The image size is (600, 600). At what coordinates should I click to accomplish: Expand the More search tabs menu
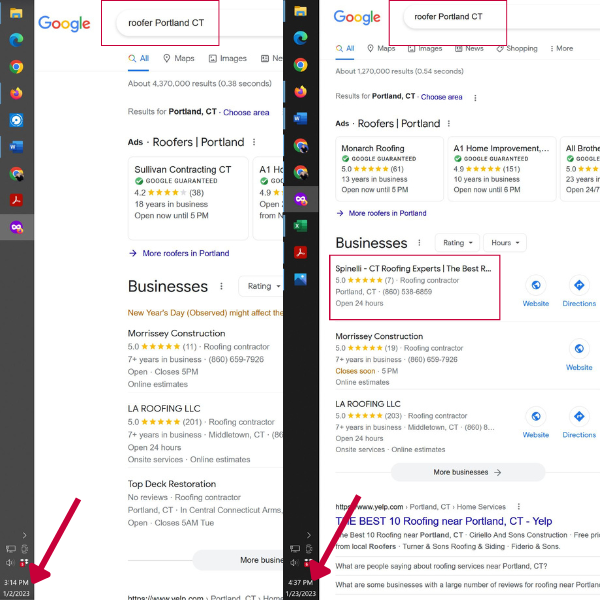(x=561, y=49)
